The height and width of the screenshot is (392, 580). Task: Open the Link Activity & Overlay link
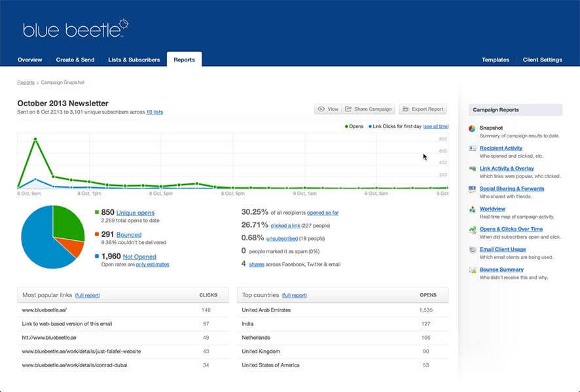click(x=507, y=169)
